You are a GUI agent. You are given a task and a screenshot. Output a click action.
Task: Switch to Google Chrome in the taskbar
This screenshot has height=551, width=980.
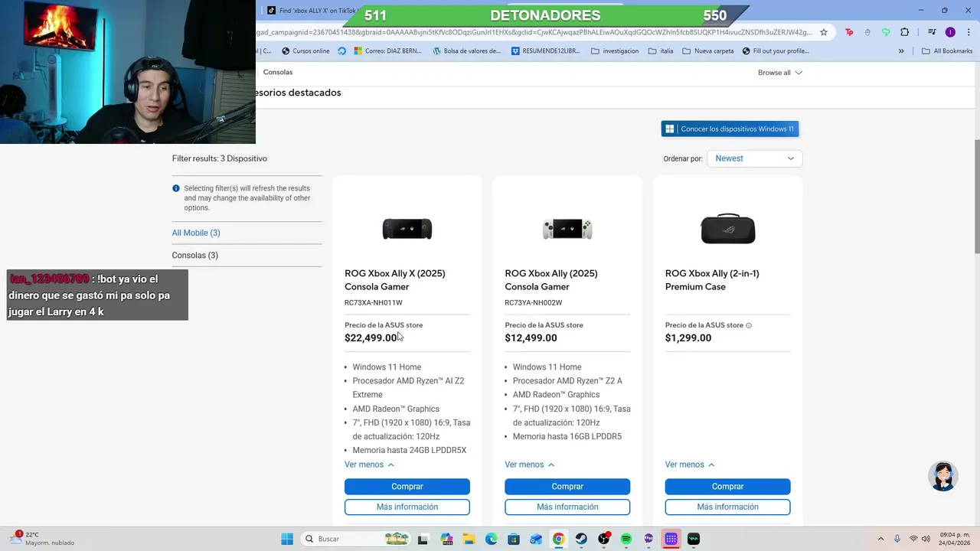click(x=559, y=539)
